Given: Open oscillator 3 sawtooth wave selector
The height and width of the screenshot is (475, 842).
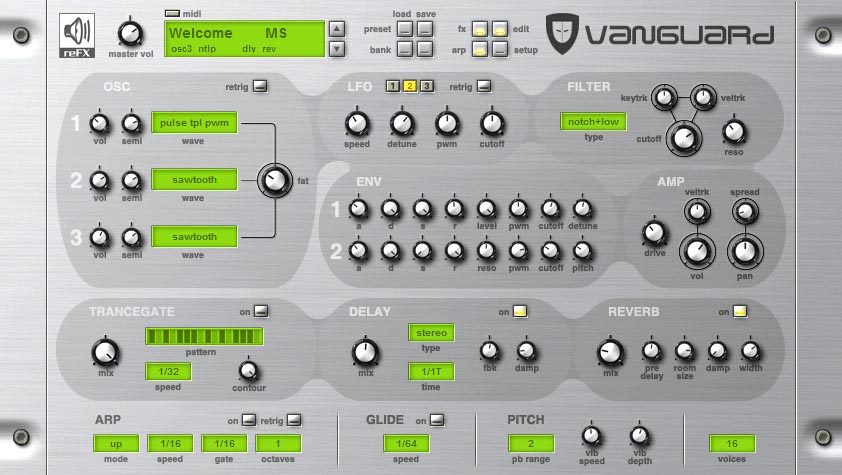Looking at the screenshot, I should pyautogui.click(x=194, y=236).
